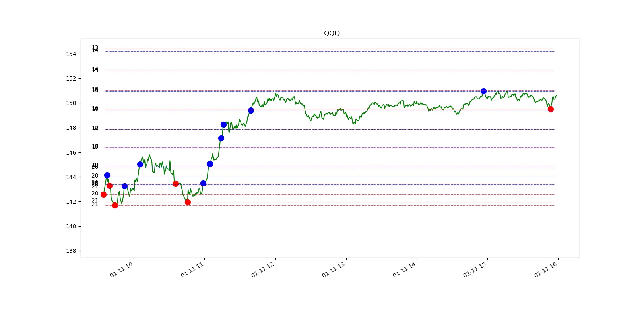644x322 pixels.
Task: Click the 148 y-axis tick label
Action: pyautogui.click(x=71, y=128)
